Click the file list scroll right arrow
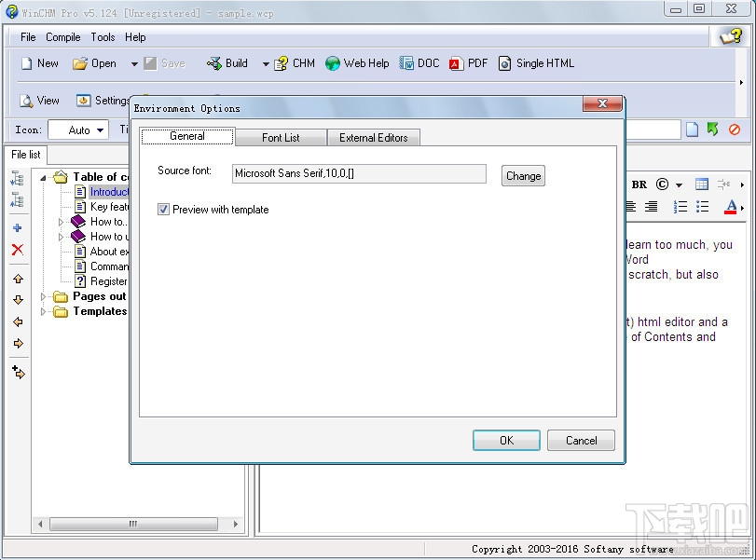 235,524
